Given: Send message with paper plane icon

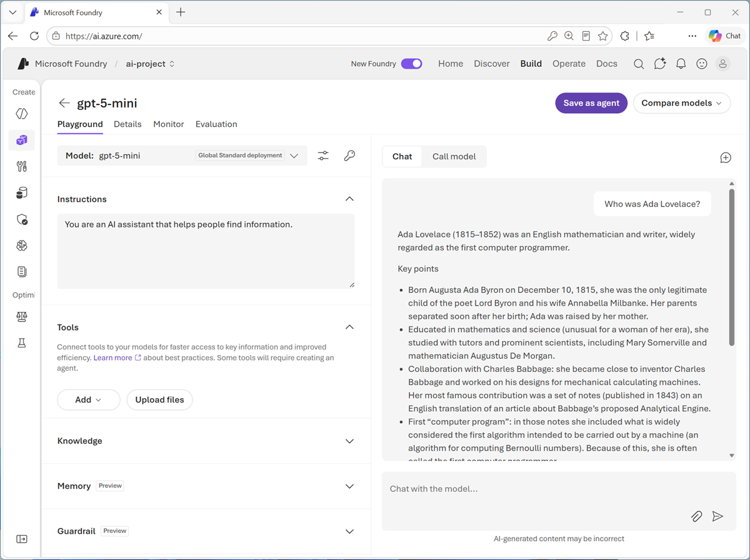Looking at the screenshot, I should click(x=717, y=516).
